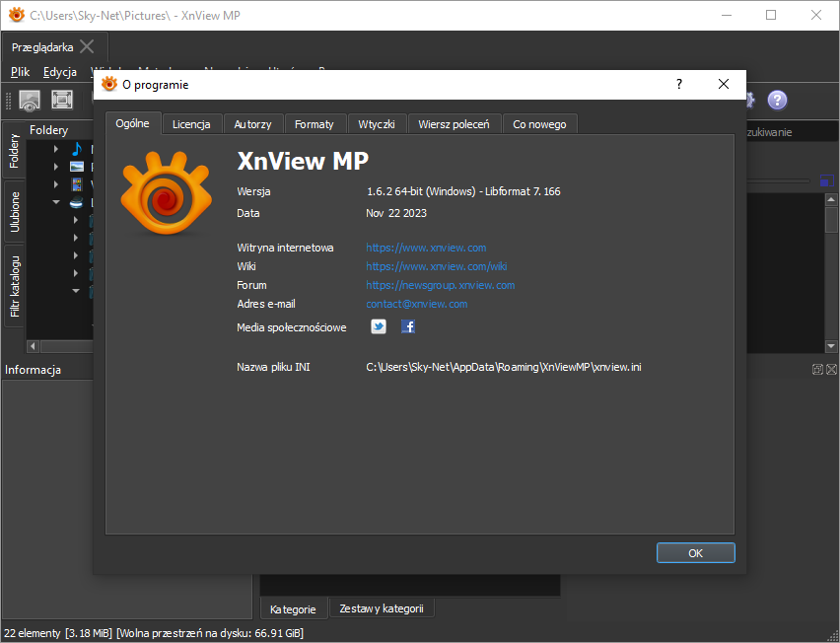
Task: Click the thumbnail size slider track
Action: pos(778,181)
